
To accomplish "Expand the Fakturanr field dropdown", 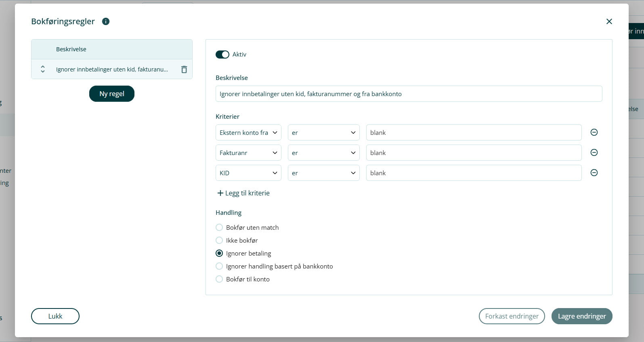I will coord(248,153).
